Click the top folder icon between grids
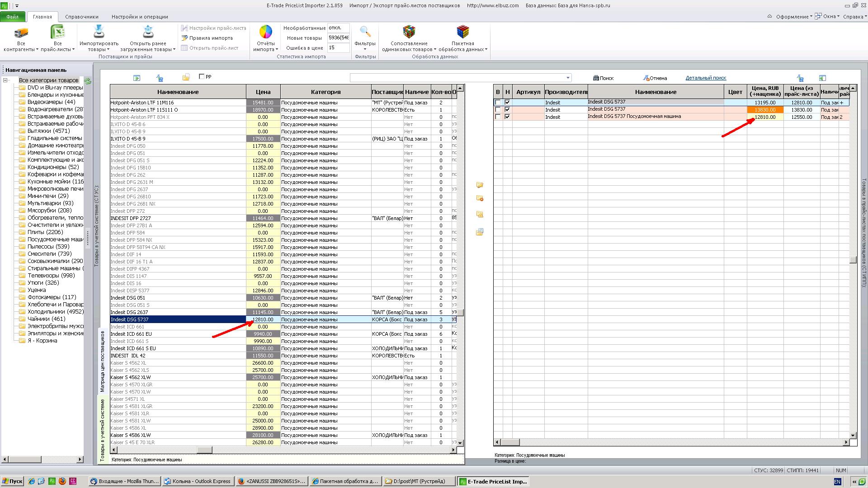The height and width of the screenshot is (488, 868). pyautogui.click(x=480, y=185)
